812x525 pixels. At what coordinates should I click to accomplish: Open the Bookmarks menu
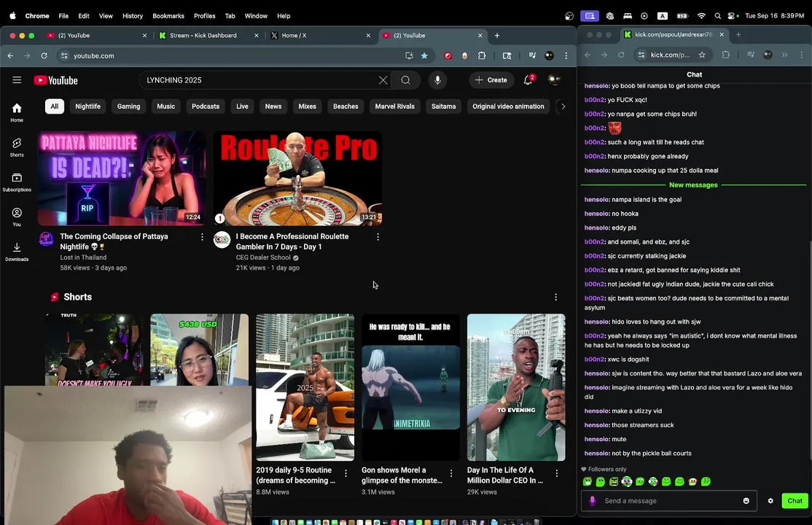pos(168,16)
